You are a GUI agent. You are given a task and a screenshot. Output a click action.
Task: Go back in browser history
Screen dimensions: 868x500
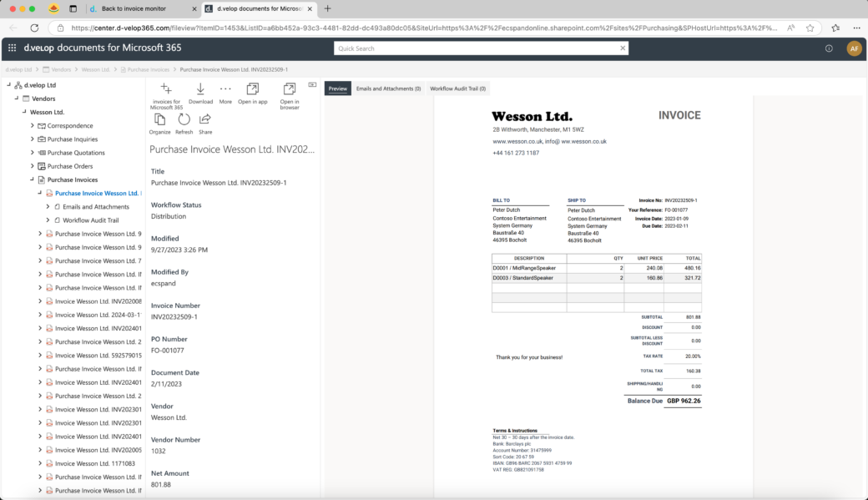[x=13, y=28]
